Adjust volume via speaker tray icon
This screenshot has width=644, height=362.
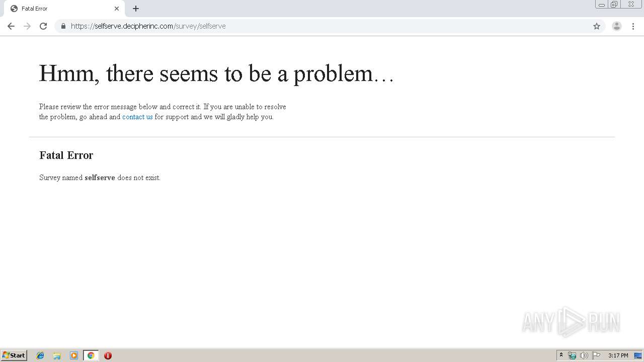[584, 355]
